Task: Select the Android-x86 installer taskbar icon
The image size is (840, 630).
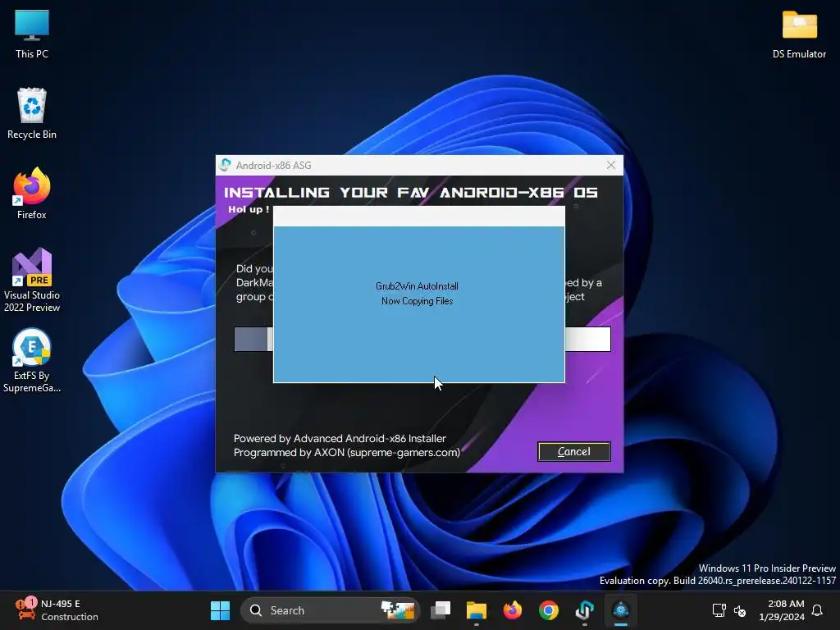Action: (x=621, y=610)
